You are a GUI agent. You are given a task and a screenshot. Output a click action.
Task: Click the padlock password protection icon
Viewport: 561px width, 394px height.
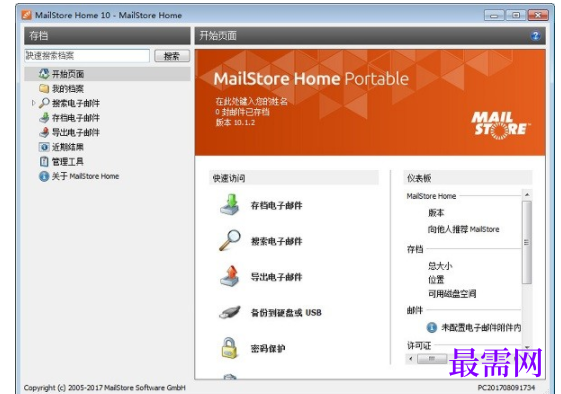[x=229, y=348]
